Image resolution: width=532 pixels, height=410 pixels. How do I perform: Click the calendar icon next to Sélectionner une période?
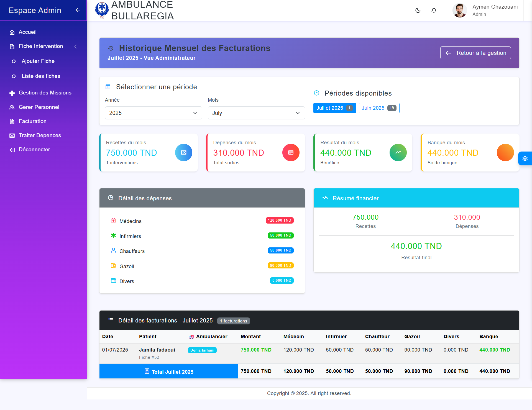[x=108, y=87]
